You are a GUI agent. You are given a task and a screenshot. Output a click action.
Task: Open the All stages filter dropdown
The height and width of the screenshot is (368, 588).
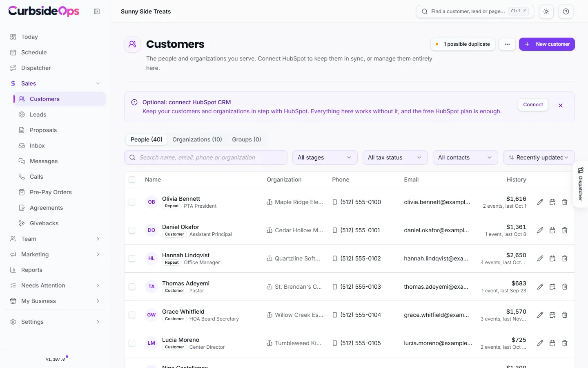tap(325, 157)
